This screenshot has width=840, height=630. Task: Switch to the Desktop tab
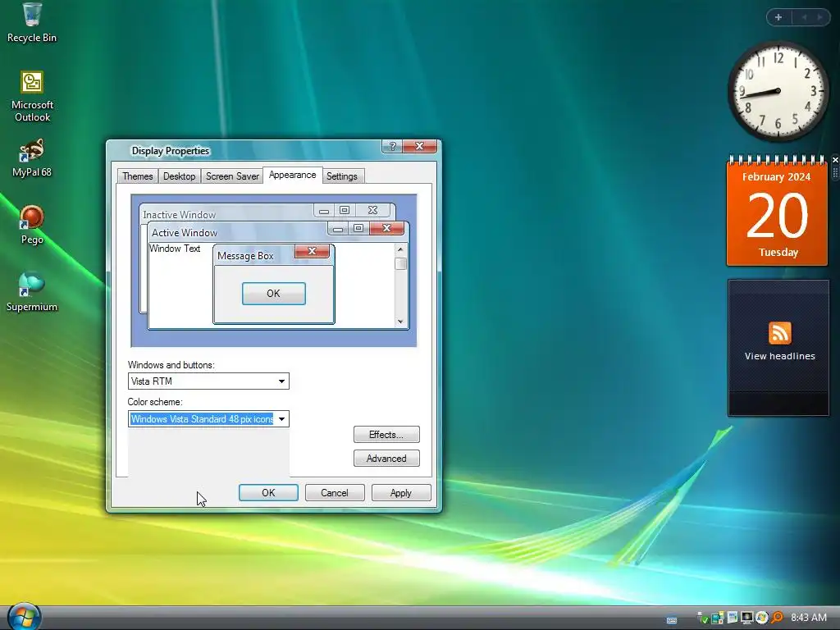[179, 176]
